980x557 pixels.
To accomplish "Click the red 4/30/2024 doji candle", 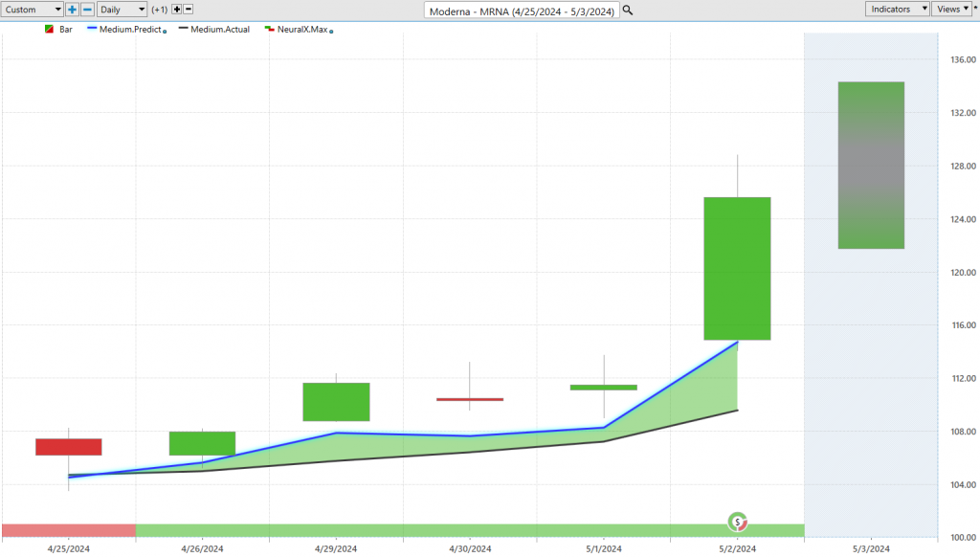I will [470, 399].
